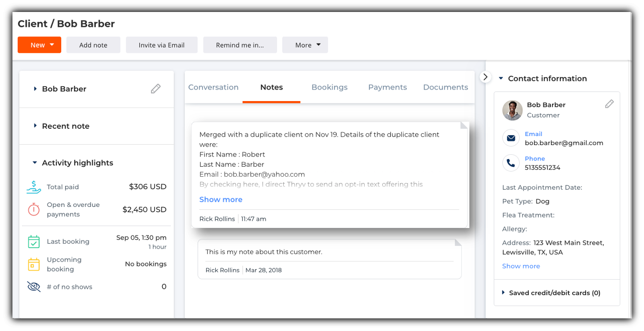Switch to the Payments tab
The width and height of the screenshot is (644, 331).
pyautogui.click(x=387, y=87)
